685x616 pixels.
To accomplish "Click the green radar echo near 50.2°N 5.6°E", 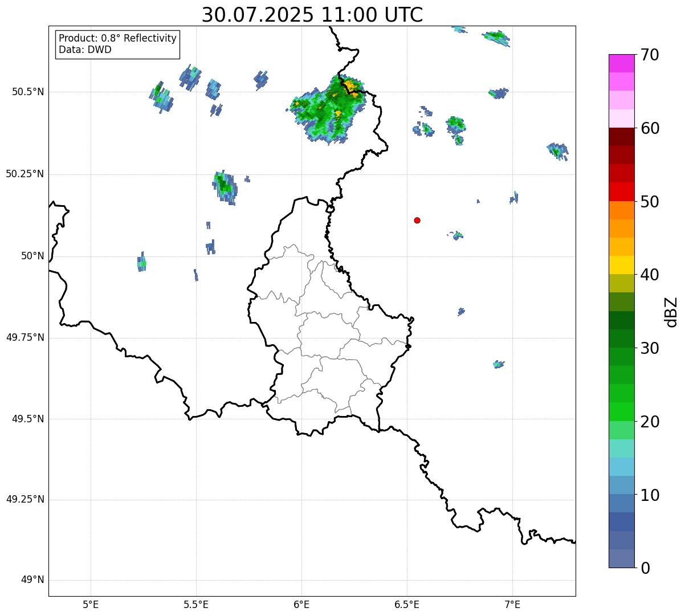I will click(226, 186).
